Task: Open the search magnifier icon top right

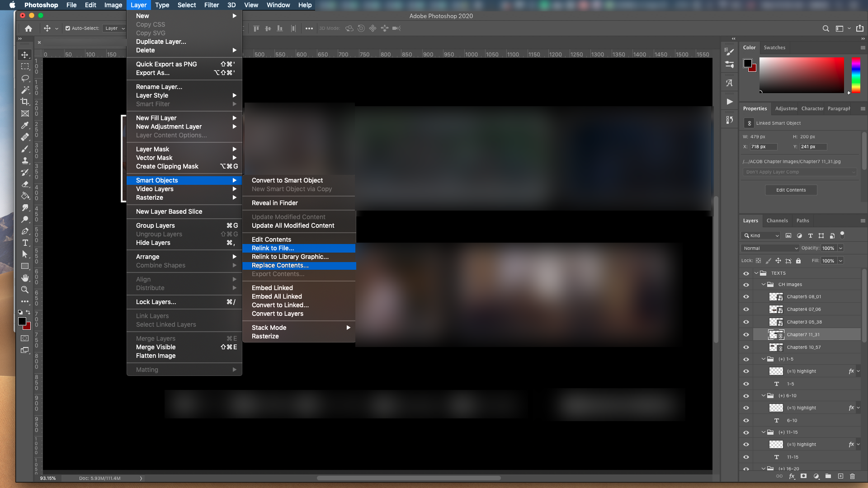Action: click(826, 28)
